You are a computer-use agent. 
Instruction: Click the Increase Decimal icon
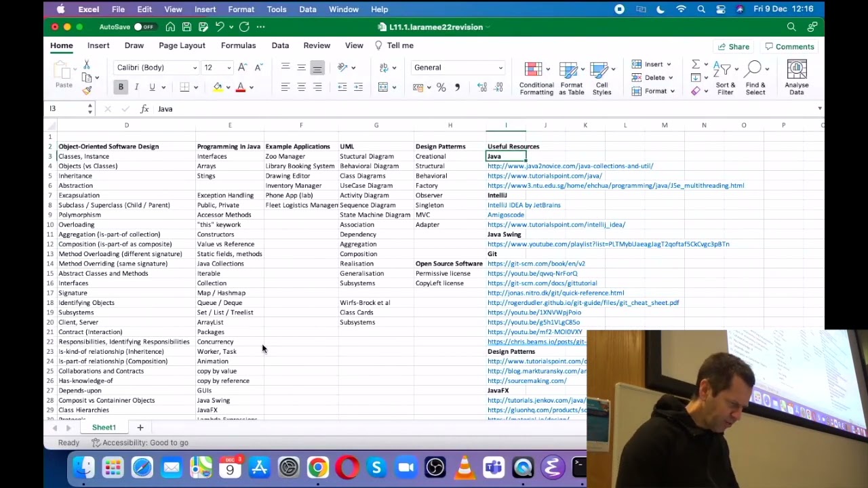point(482,87)
